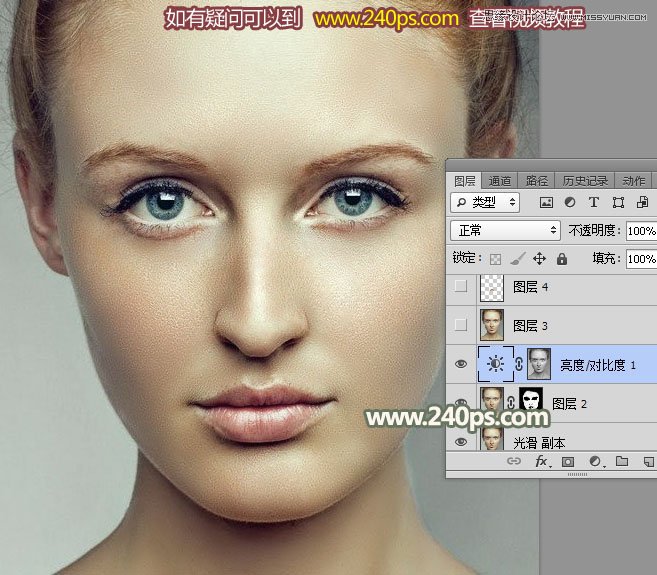
Task: Hide the 亮度/对比度 1 layer eye
Action: coord(461,365)
